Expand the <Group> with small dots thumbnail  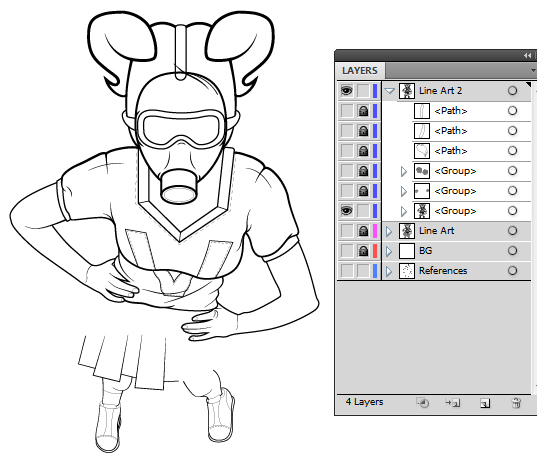point(404,191)
